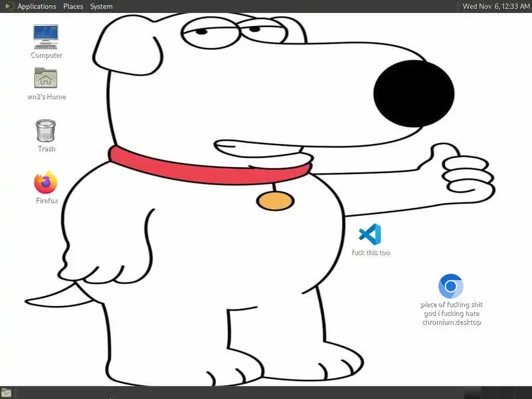Click the clock showing Wed Nov 6
532x399 pixels.
point(496,6)
